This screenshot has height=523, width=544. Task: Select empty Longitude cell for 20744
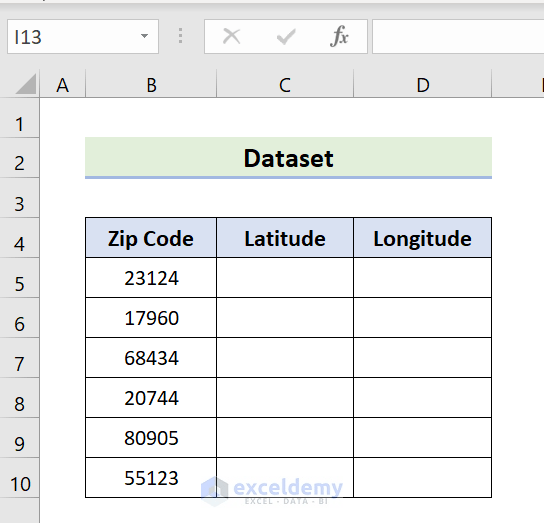(x=423, y=397)
